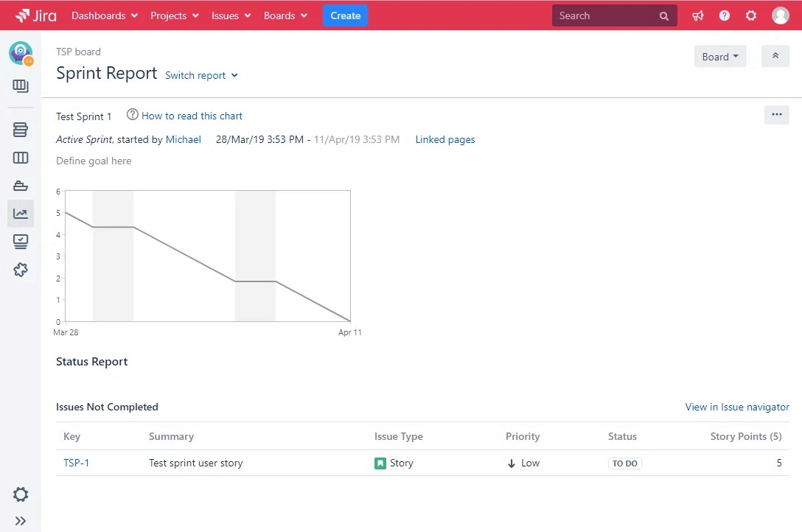This screenshot has width=802, height=532.
Task: Click the TSP project avatar in sidebar
Action: click(x=20, y=52)
